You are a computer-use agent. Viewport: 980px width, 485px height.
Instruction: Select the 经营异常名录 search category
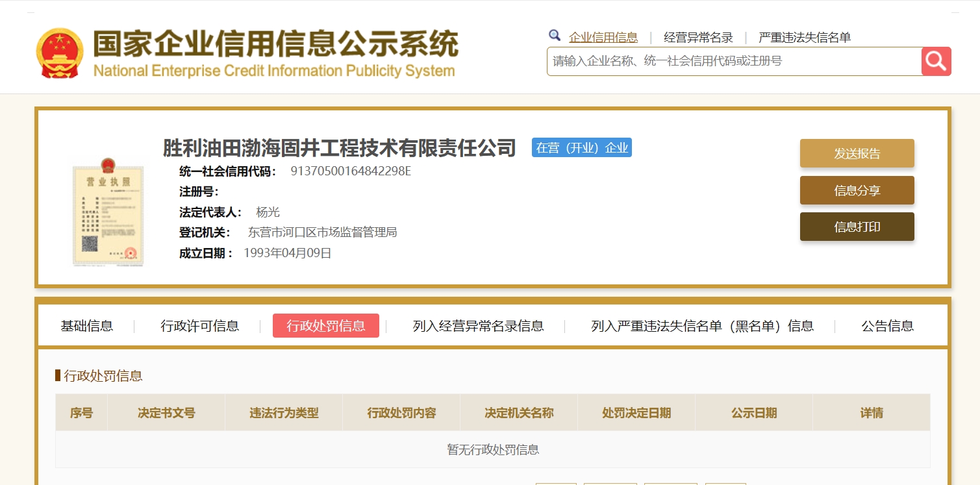point(698,38)
